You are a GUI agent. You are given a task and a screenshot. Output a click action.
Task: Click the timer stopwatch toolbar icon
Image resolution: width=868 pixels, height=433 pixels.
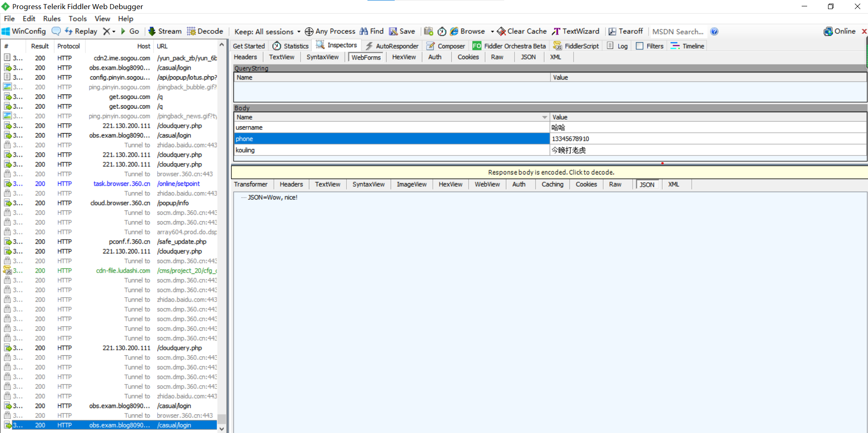(x=441, y=31)
